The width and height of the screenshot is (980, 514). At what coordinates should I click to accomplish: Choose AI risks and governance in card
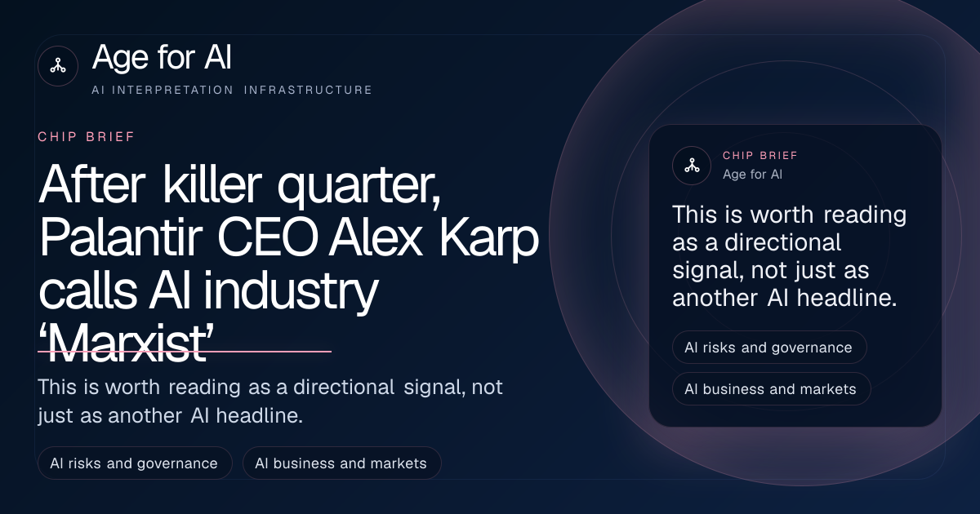(769, 348)
